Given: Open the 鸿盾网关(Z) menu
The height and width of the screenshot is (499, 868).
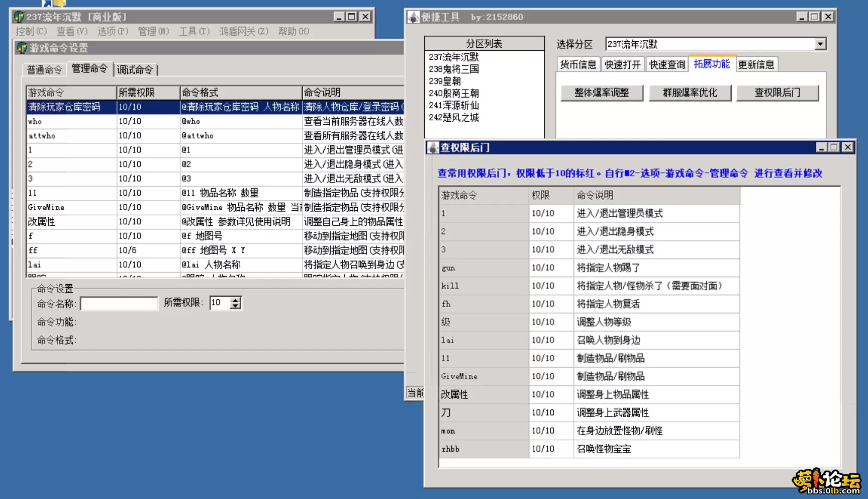Looking at the screenshot, I should point(244,31).
